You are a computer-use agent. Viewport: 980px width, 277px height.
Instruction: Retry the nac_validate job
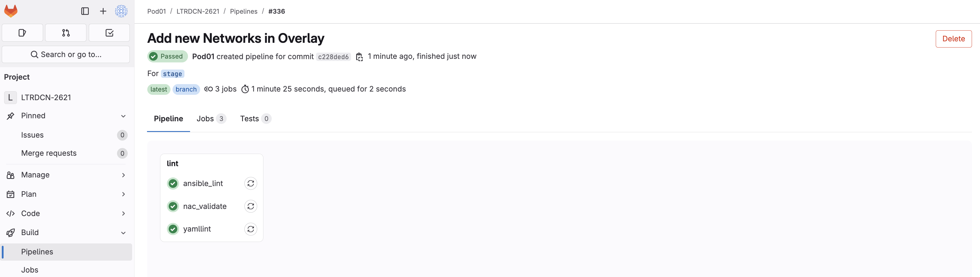coord(251,206)
